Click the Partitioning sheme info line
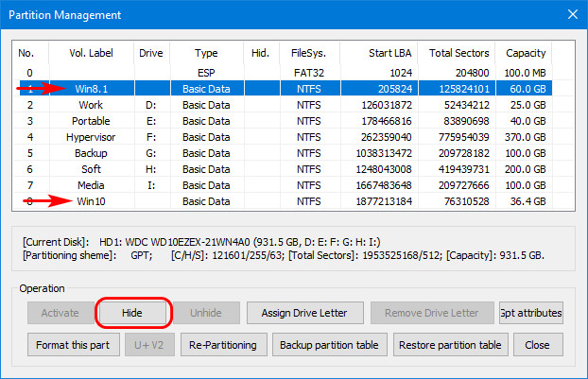 [284, 256]
